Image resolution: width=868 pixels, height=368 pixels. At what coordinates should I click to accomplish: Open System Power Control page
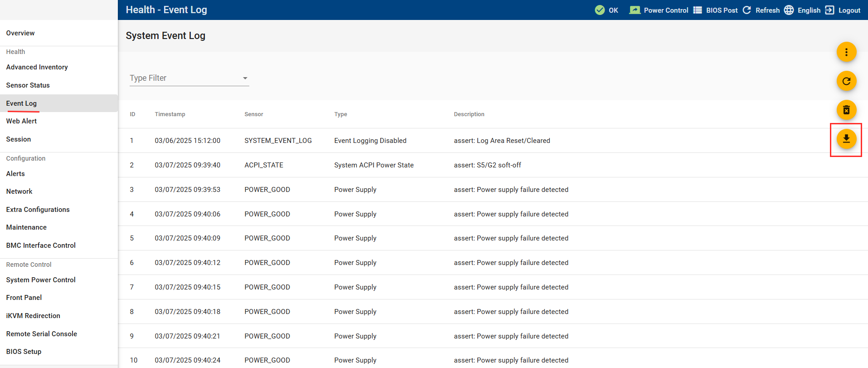pos(41,280)
